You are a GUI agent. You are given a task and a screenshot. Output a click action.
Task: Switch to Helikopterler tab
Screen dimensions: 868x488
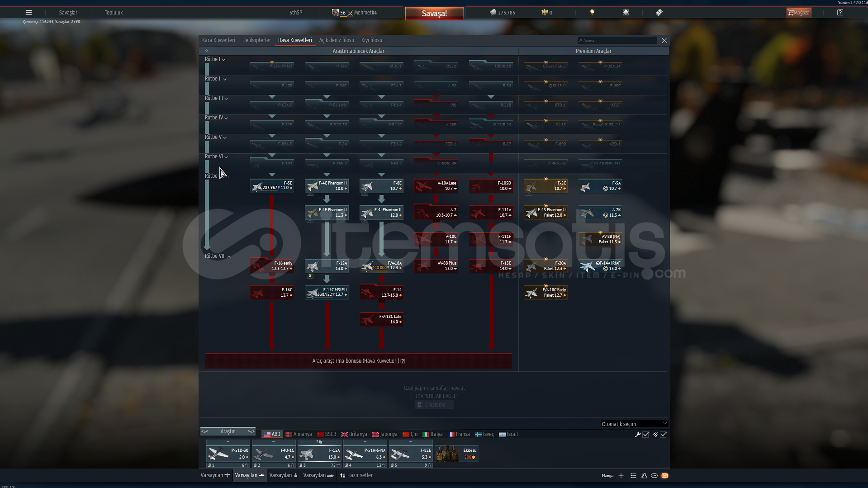[x=256, y=40]
